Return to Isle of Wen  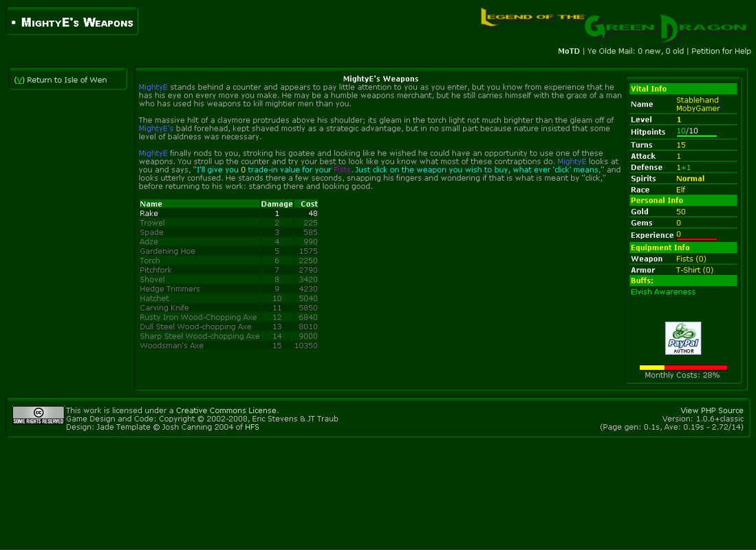coord(59,79)
